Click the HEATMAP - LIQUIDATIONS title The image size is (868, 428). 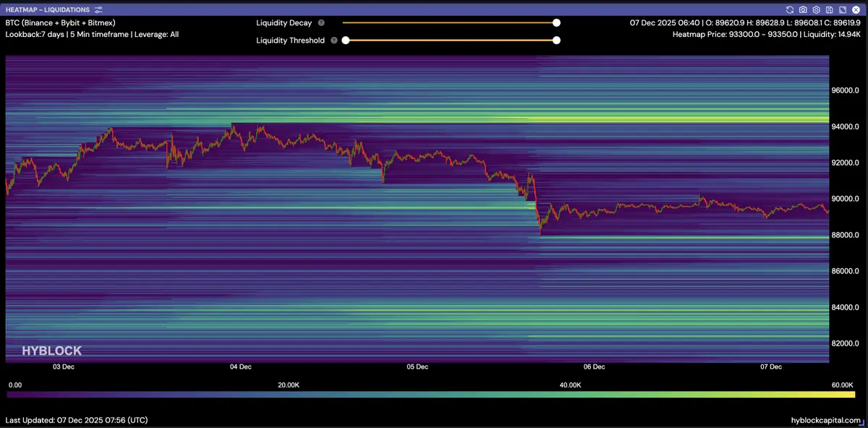tap(48, 10)
